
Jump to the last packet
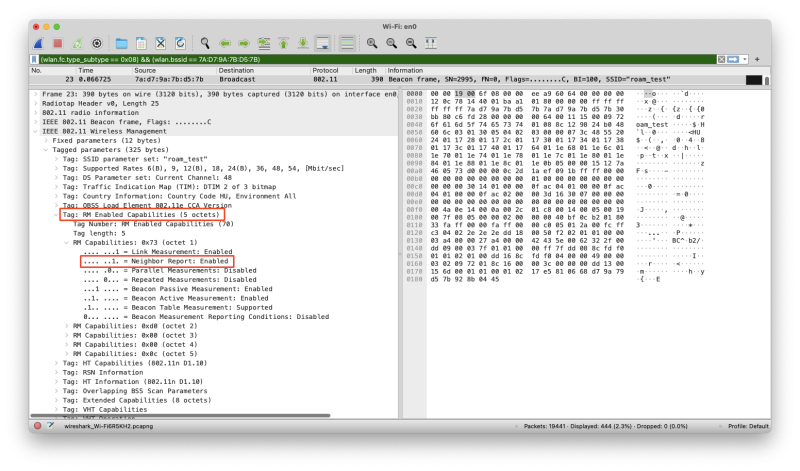click(303, 43)
